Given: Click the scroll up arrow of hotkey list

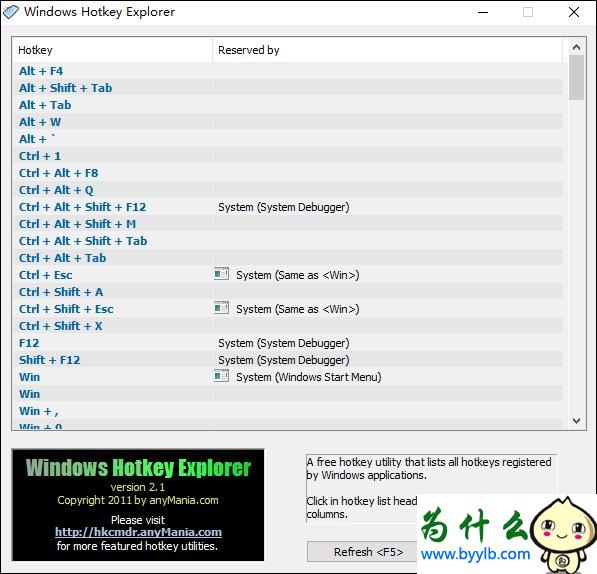Looking at the screenshot, I should point(576,47).
